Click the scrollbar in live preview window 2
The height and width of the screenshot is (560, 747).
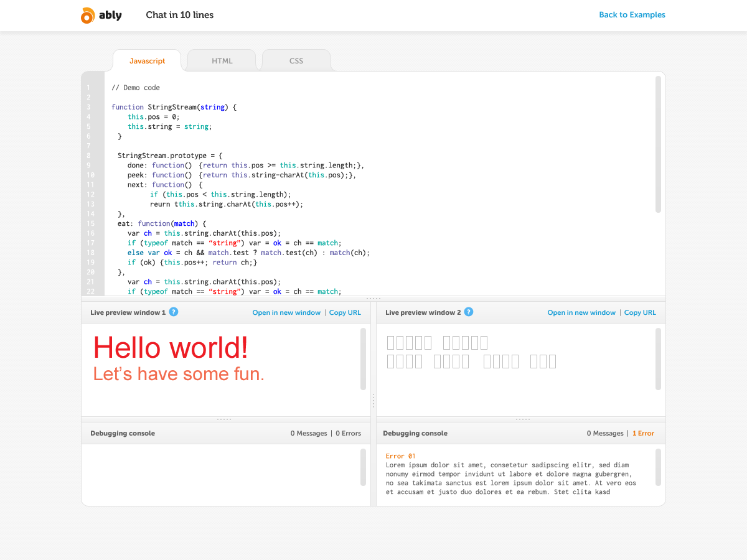[x=658, y=359]
